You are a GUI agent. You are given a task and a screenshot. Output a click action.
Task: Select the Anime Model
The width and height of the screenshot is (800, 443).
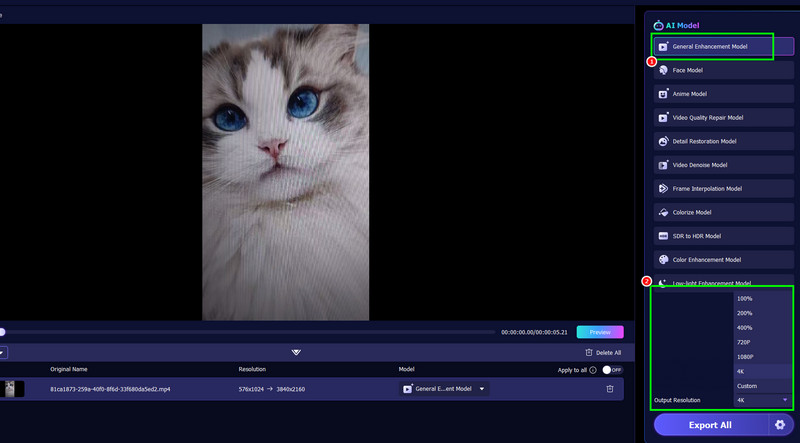point(723,94)
